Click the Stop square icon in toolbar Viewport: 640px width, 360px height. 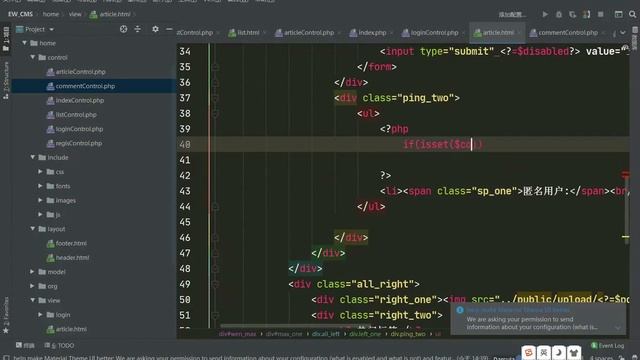(600, 14)
